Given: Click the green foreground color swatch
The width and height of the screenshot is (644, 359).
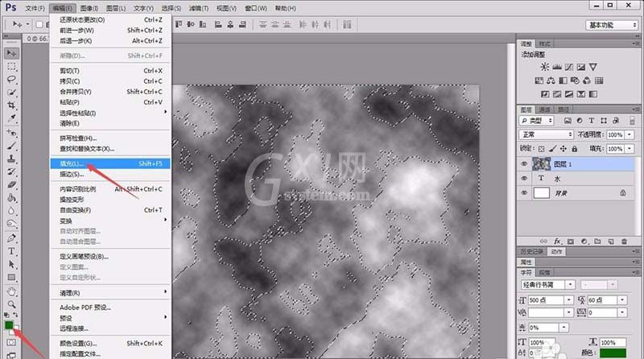Looking at the screenshot, I should click(9, 325).
